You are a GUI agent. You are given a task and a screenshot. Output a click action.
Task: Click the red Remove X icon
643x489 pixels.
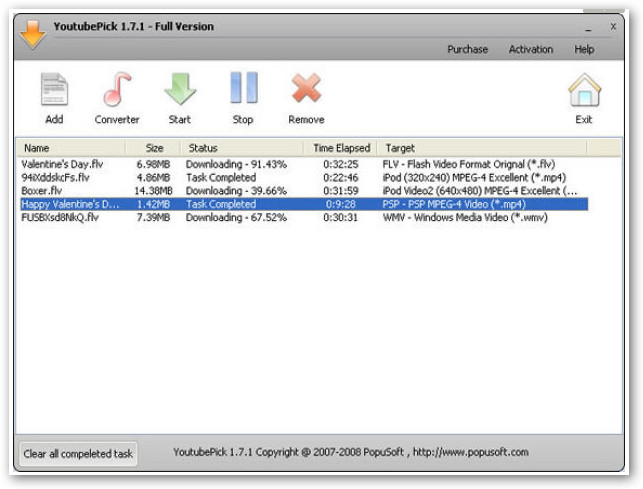306,88
